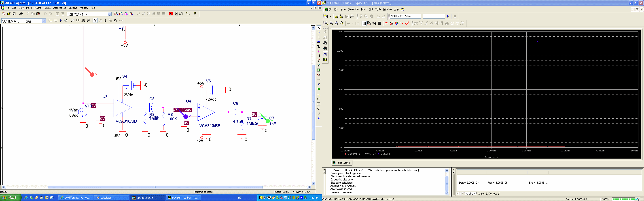Open Help question-mark icon in Capture
The image size is (644, 201).
(195, 14)
